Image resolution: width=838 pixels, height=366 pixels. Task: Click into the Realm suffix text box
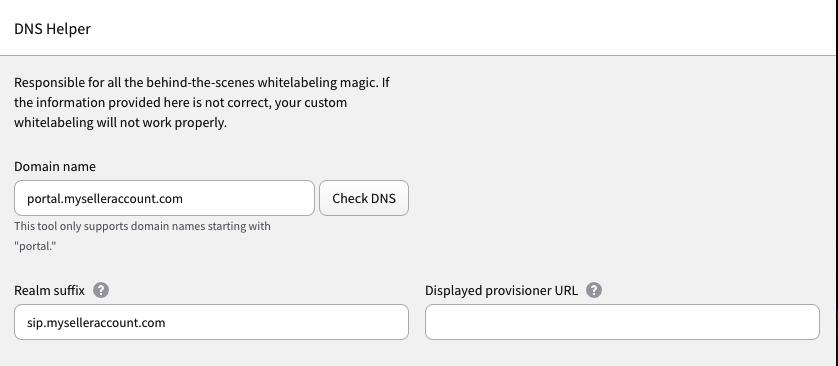coord(212,322)
